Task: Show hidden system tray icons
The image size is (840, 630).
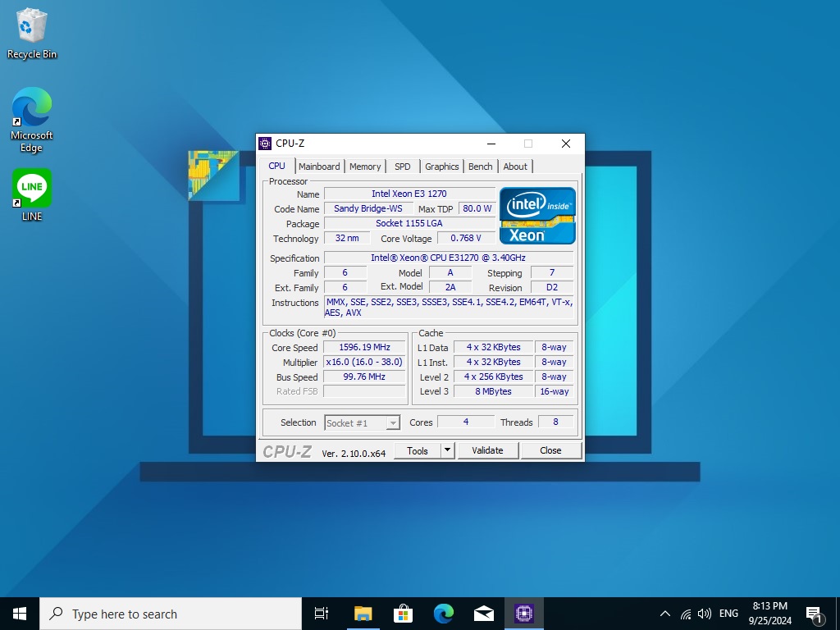Action: 664,614
